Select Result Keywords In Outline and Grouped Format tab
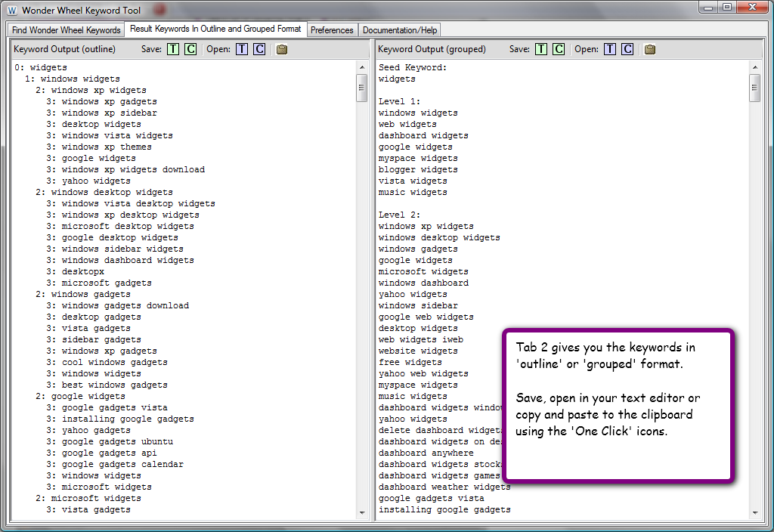Image resolution: width=774 pixels, height=532 pixels. point(215,29)
